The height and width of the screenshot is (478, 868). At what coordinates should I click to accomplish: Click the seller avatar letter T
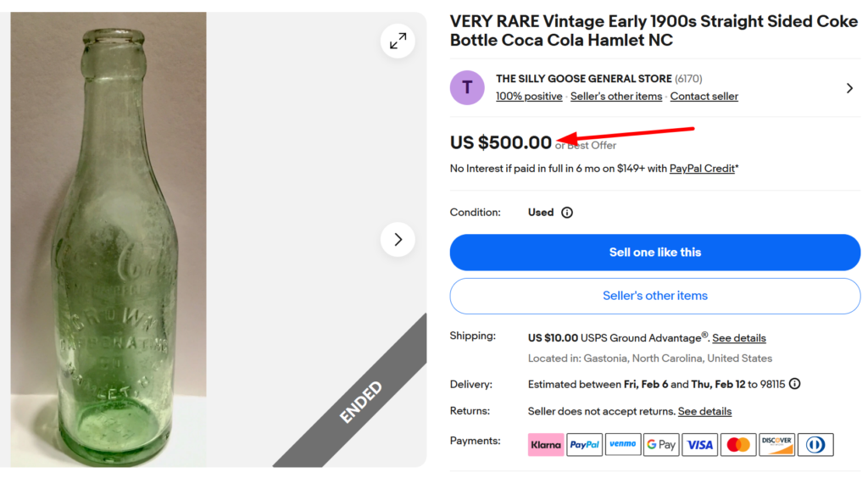pyautogui.click(x=467, y=87)
